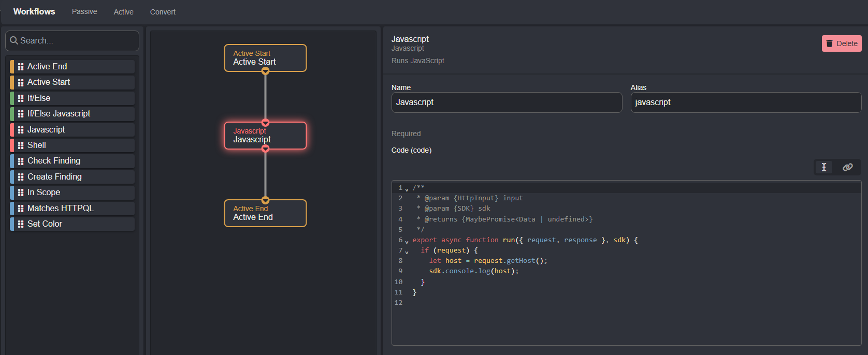The image size is (868, 355).
Task: Toggle the link reference mode for code
Action: click(847, 167)
